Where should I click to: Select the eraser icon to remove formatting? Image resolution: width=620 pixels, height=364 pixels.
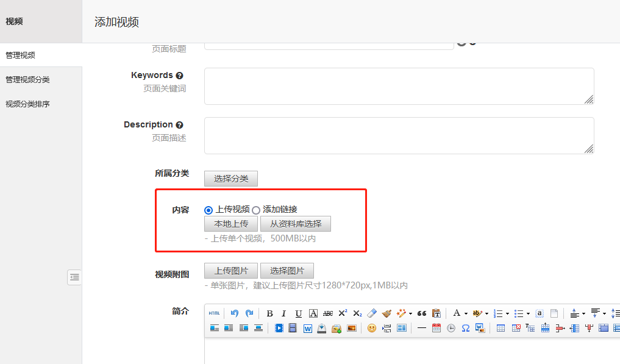pyautogui.click(x=371, y=313)
